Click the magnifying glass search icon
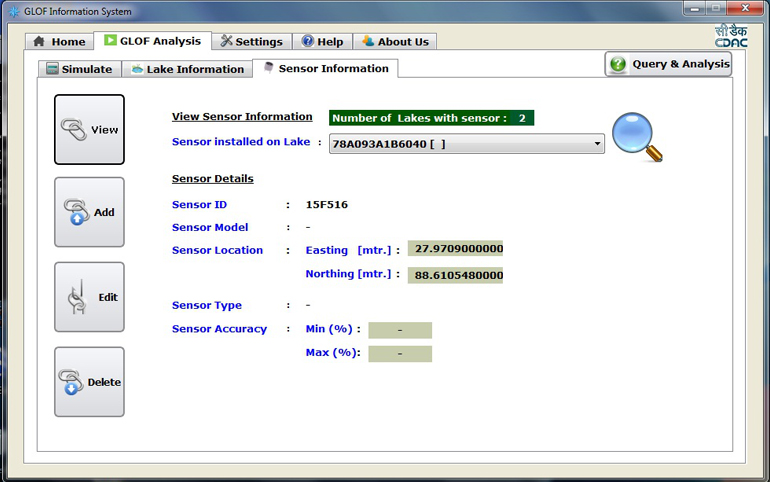770x482 pixels. (636, 137)
